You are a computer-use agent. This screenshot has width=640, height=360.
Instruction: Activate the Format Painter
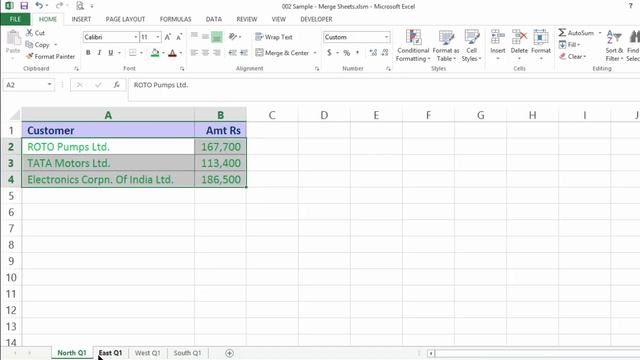pos(50,56)
